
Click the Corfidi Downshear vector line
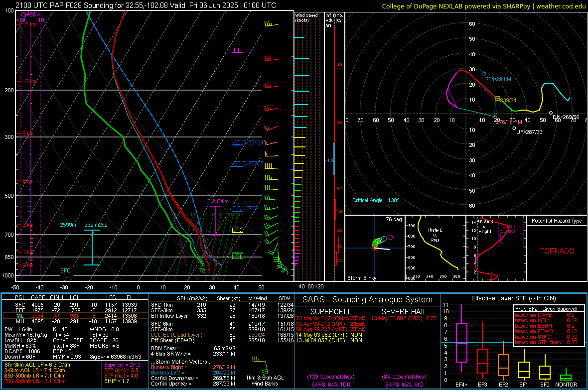tap(193, 378)
